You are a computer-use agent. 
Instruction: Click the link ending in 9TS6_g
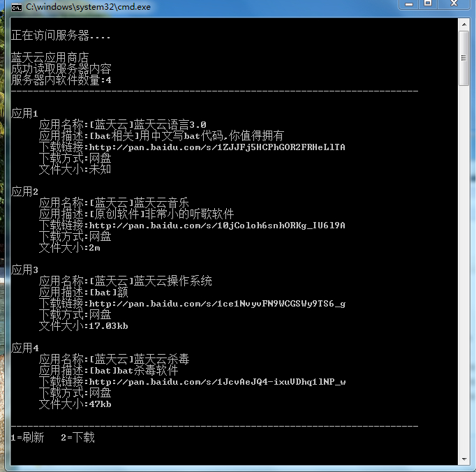(x=217, y=304)
